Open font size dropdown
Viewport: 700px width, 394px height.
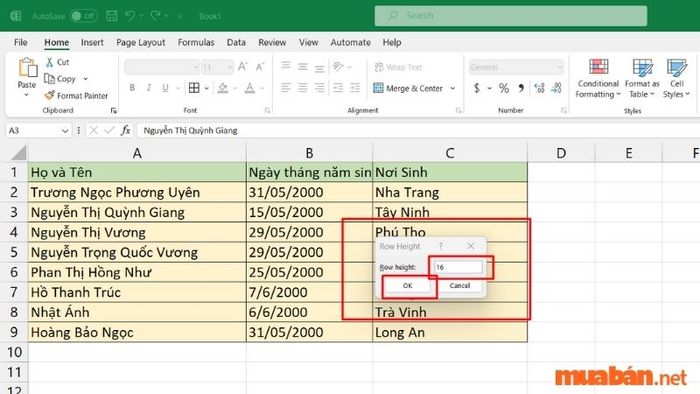[229, 67]
